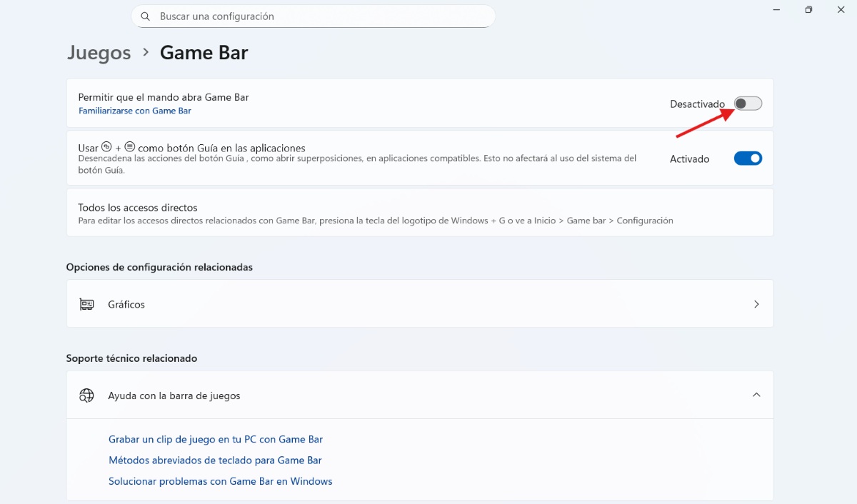The image size is (857, 504).
Task: Open the Familiarizarse con Game Bar link
Action: [x=135, y=111]
